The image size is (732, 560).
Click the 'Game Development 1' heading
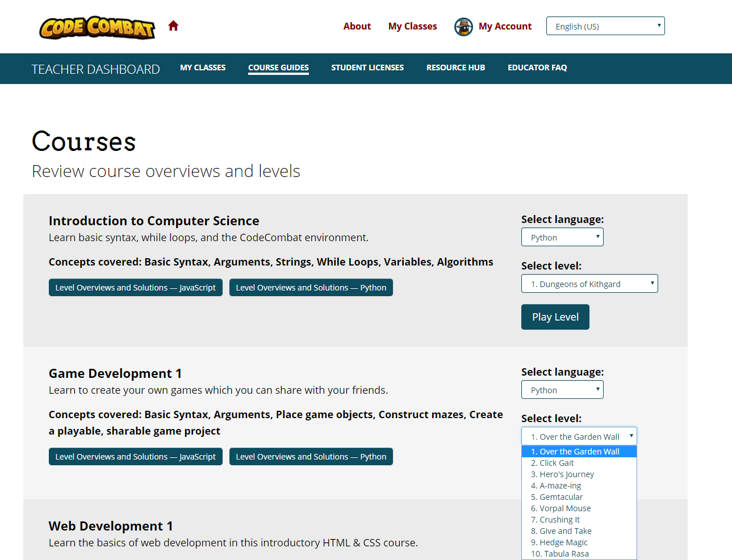click(115, 373)
